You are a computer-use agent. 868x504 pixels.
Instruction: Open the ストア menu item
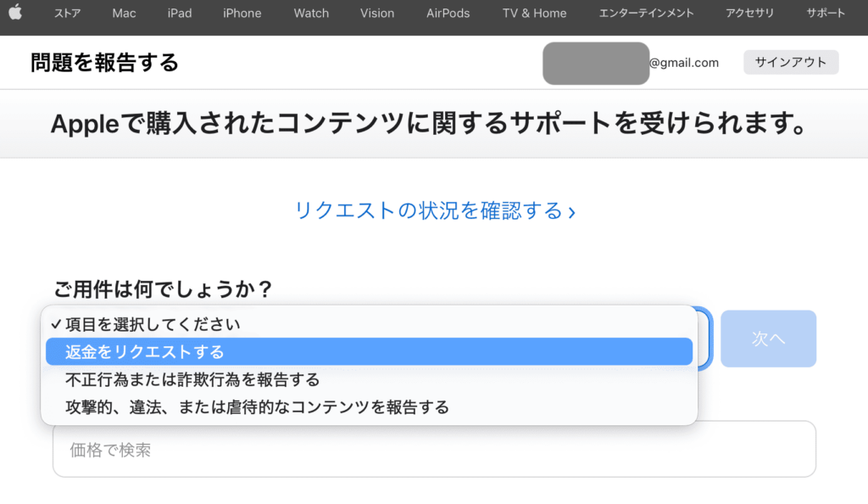(x=67, y=13)
